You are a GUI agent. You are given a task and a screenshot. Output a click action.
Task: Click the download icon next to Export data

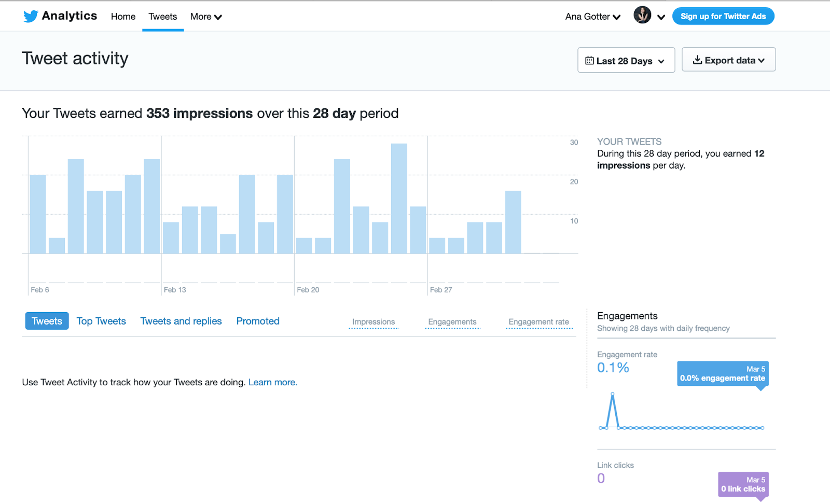697,60
